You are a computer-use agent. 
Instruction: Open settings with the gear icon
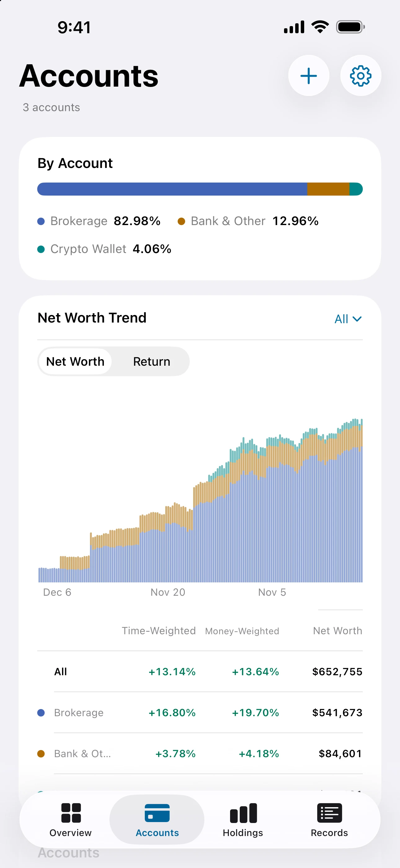coord(361,75)
